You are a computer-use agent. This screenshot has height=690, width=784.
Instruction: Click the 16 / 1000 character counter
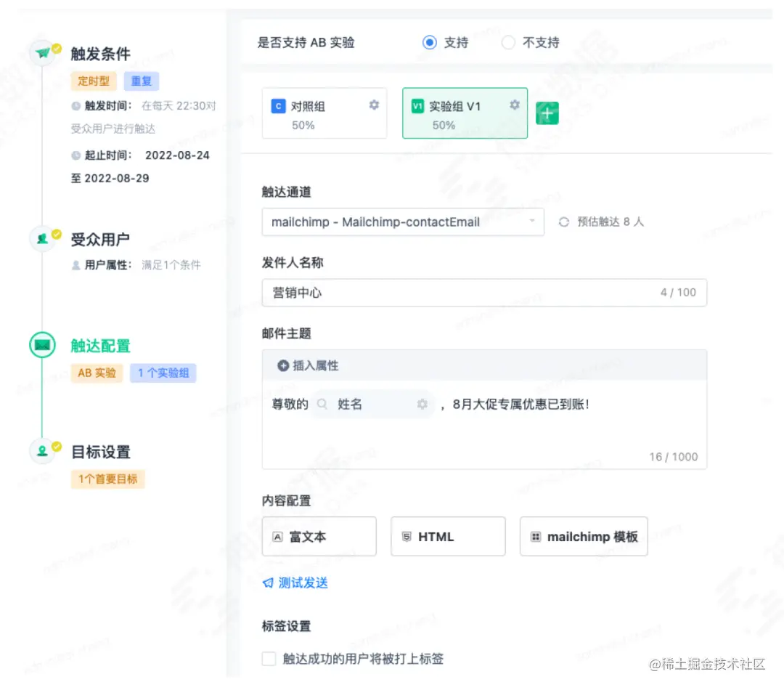[x=673, y=457]
